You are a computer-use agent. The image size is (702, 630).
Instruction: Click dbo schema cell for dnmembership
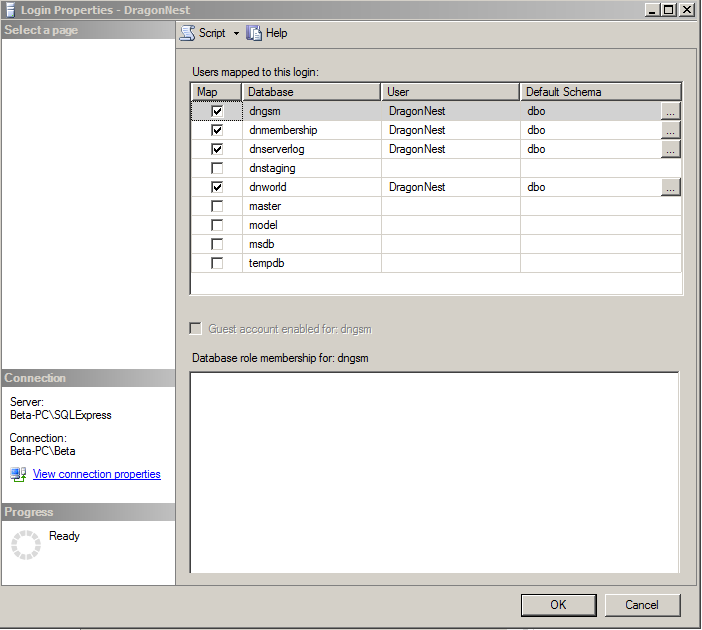click(591, 130)
